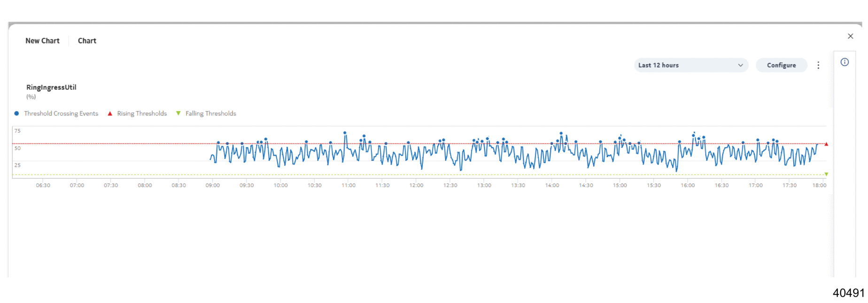Switch to the New Chart tab

42,41
